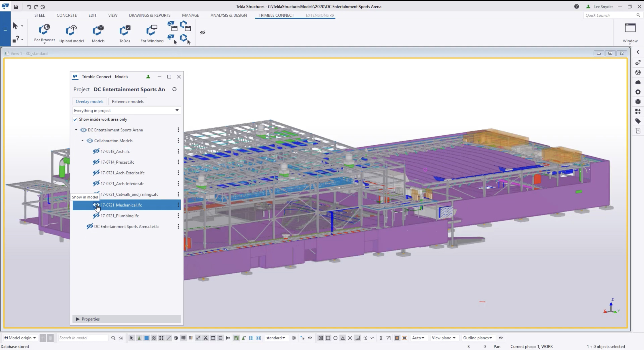Open options menu for 17-0721_Mechanical.ifc
644x350 pixels.
click(178, 205)
